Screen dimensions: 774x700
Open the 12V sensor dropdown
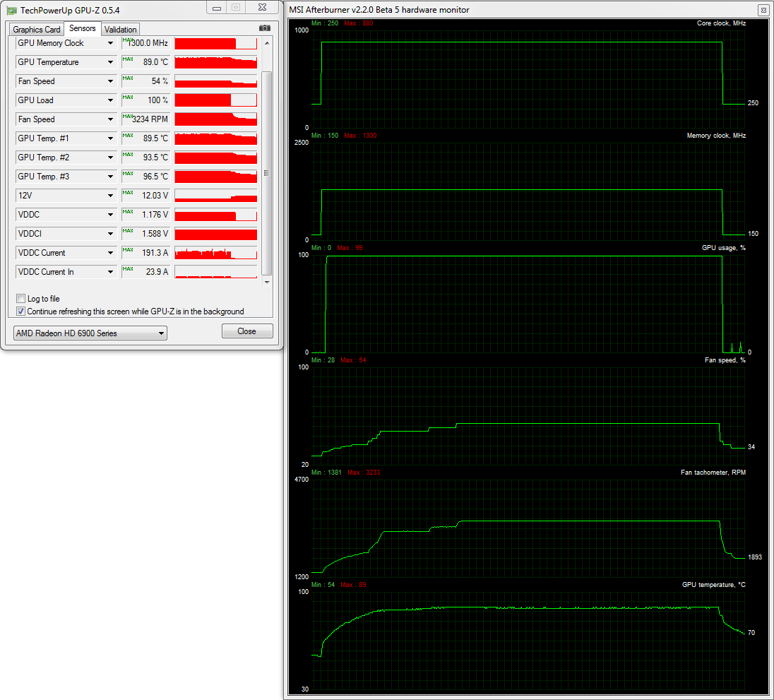(110, 196)
